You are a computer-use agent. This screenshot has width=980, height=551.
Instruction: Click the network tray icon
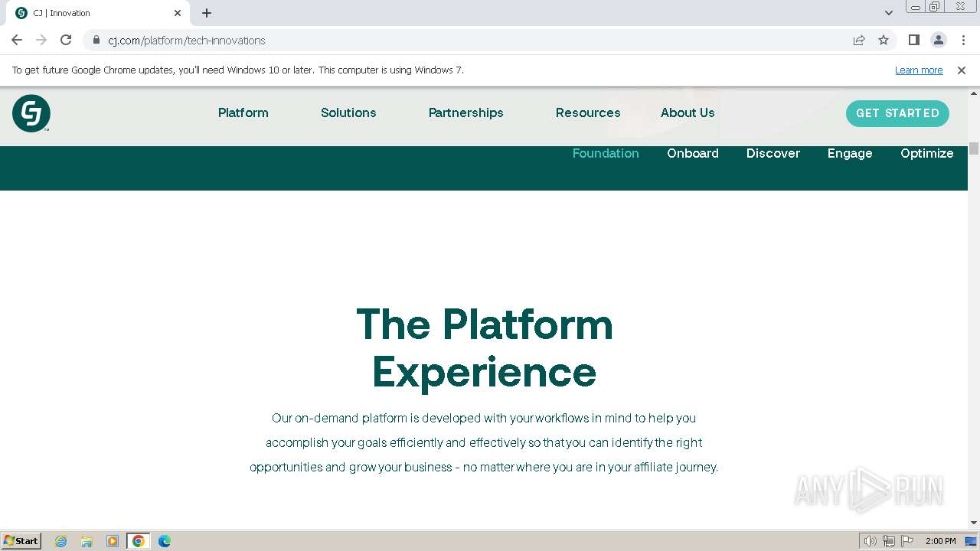(x=889, y=541)
